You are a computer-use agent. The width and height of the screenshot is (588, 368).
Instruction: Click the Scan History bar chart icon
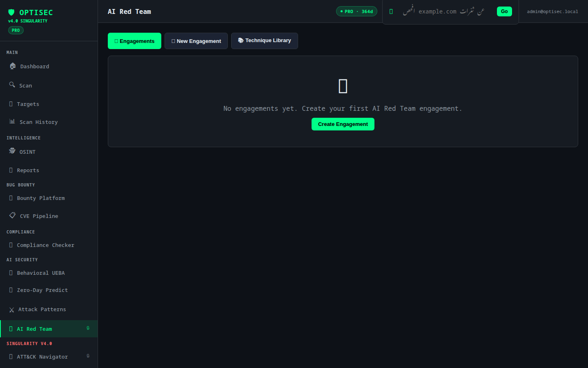(x=12, y=121)
